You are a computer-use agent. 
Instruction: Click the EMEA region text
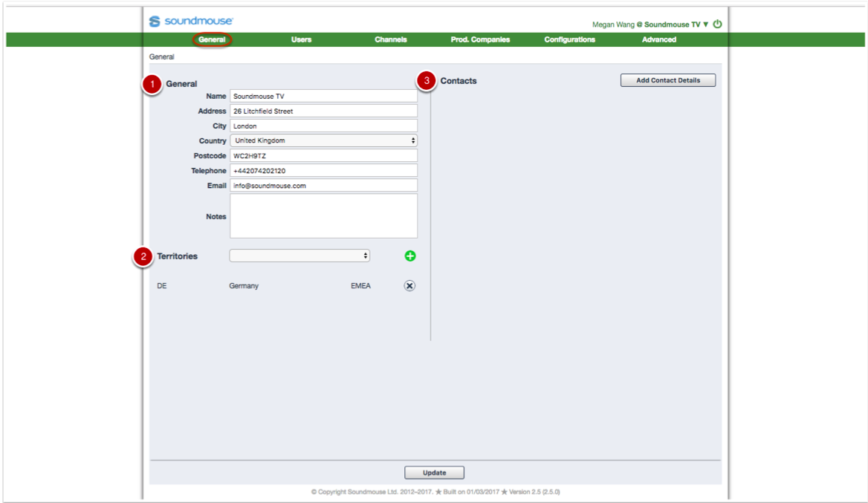360,286
